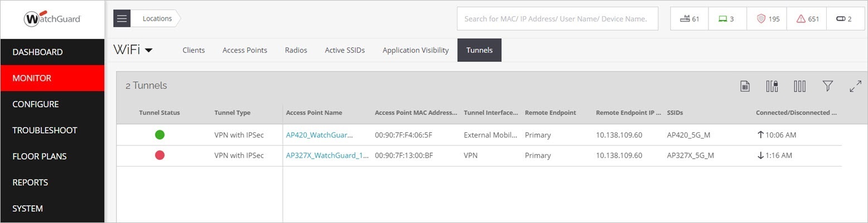Open warning alerts count 651
The image size is (868, 223).
[807, 18]
